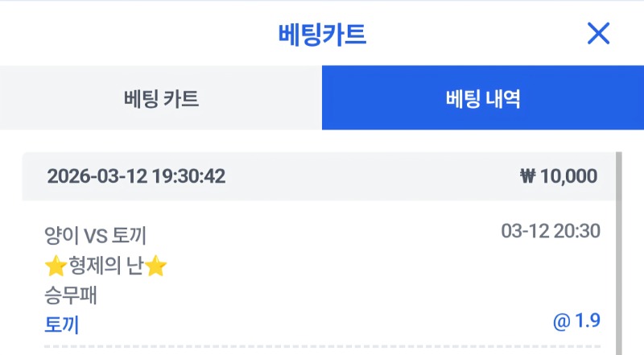Click the 10,000 bet amount

pos(568,176)
